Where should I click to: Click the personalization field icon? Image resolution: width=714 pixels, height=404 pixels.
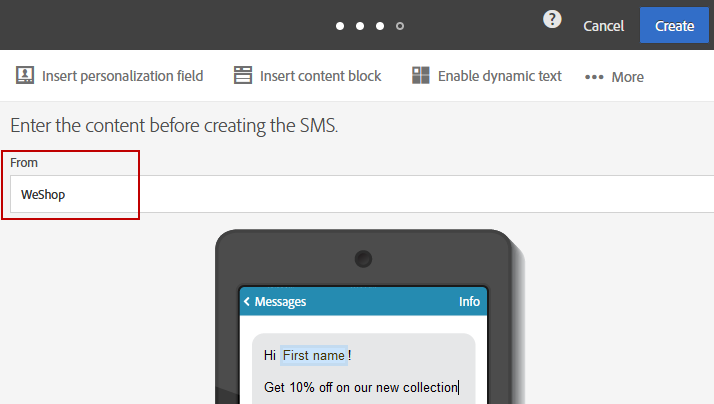click(25, 75)
